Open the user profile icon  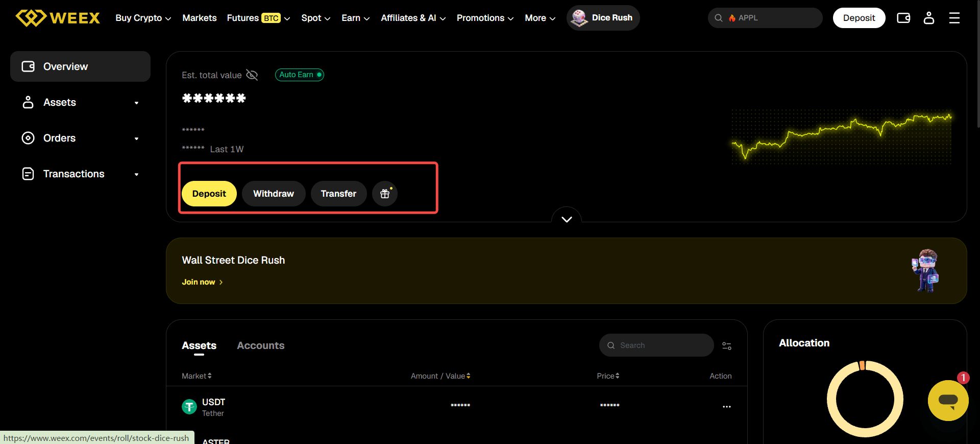(929, 18)
